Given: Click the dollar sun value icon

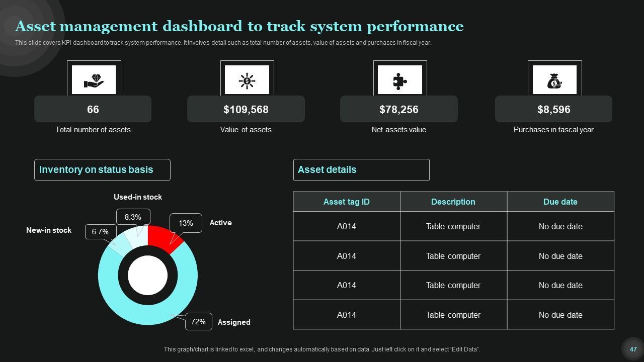Looking at the screenshot, I should 247,80.
